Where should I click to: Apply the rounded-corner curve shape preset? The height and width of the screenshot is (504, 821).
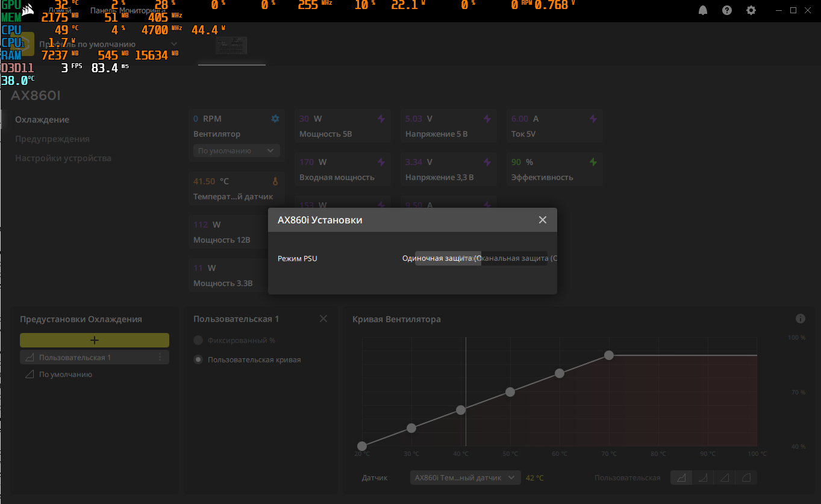pos(746,478)
